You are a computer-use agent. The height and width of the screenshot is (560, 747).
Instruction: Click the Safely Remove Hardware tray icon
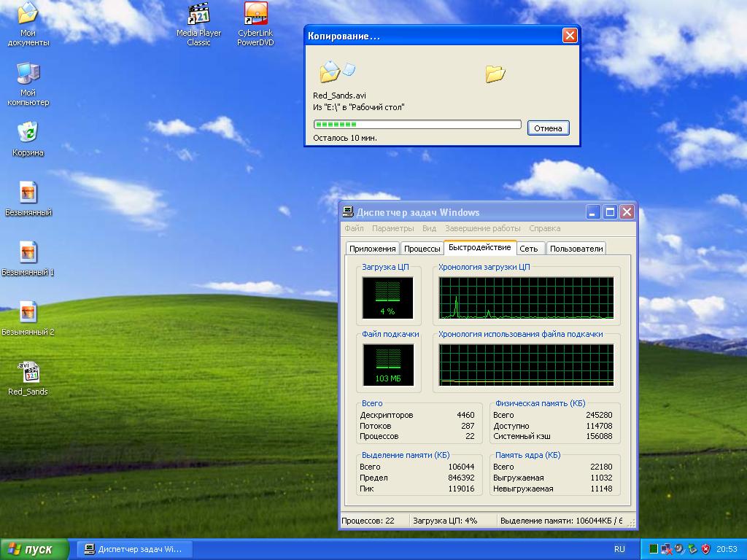point(692,549)
